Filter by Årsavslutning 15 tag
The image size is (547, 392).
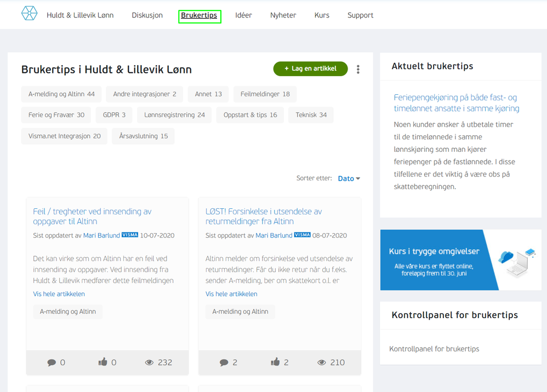(144, 136)
